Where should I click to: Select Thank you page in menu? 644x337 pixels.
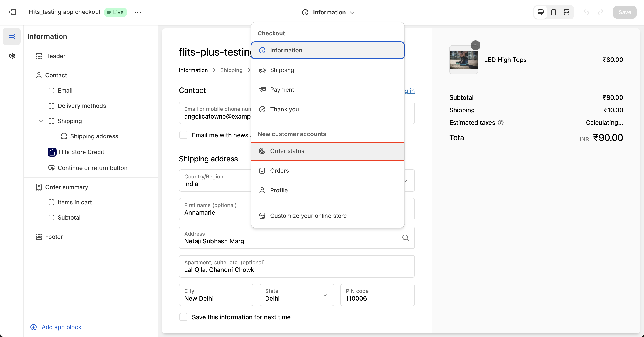[x=284, y=109]
